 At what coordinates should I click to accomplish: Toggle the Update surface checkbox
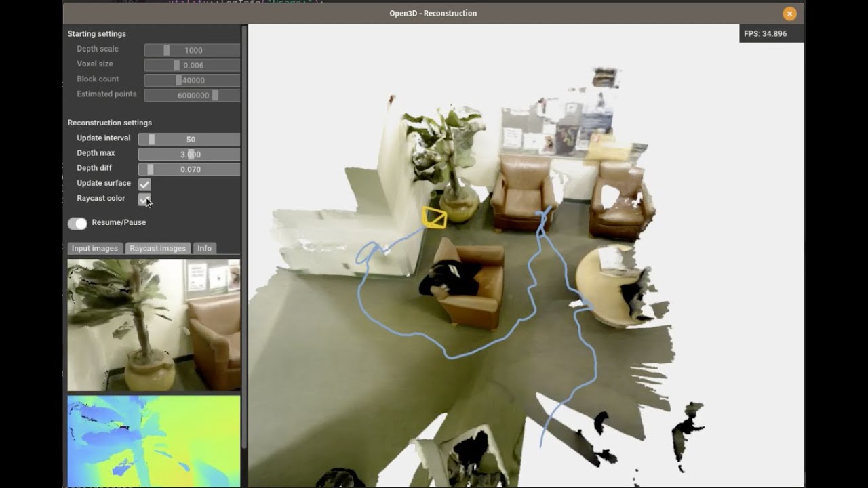click(144, 184)
